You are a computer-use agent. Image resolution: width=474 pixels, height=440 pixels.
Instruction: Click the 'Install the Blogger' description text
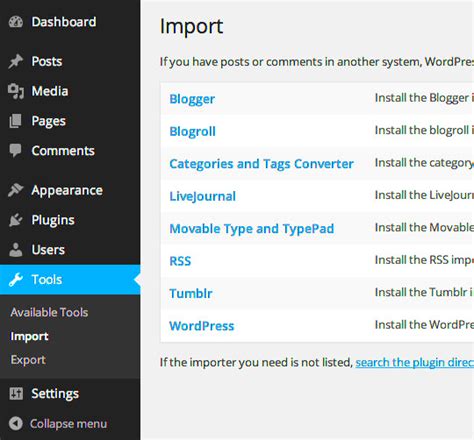click(424, 98)
